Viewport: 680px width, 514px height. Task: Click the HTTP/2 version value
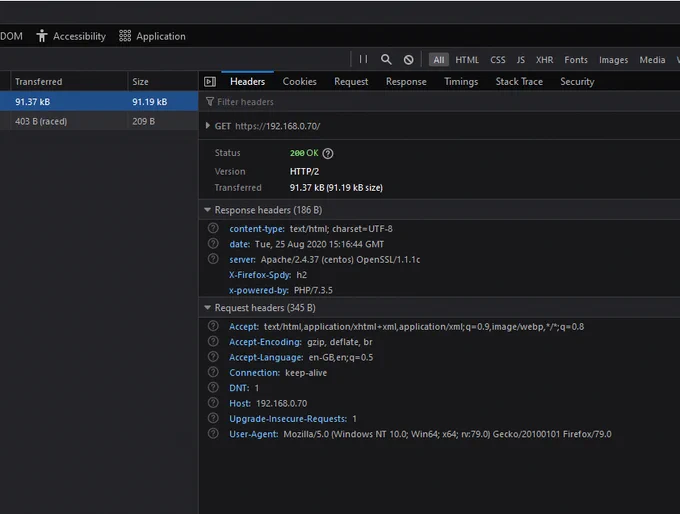(x=304, y=172)
